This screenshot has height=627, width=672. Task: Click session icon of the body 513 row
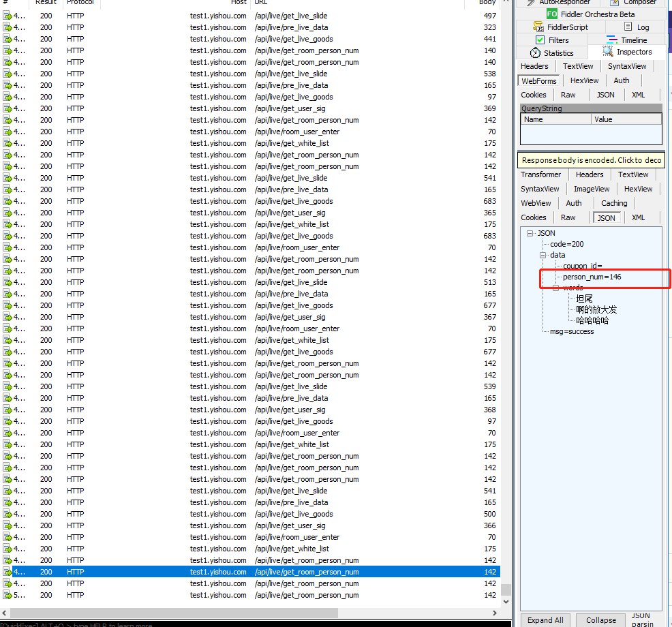coord(7,282)
